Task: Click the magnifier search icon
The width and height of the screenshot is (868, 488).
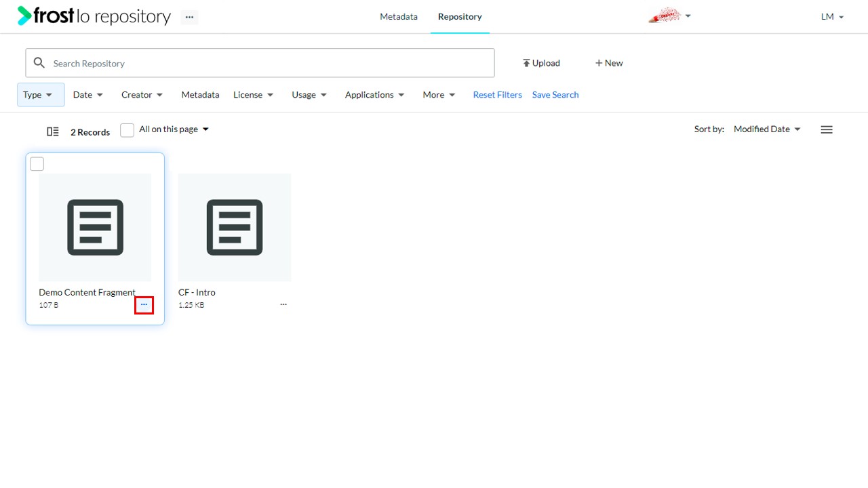Action: point(39,63)
